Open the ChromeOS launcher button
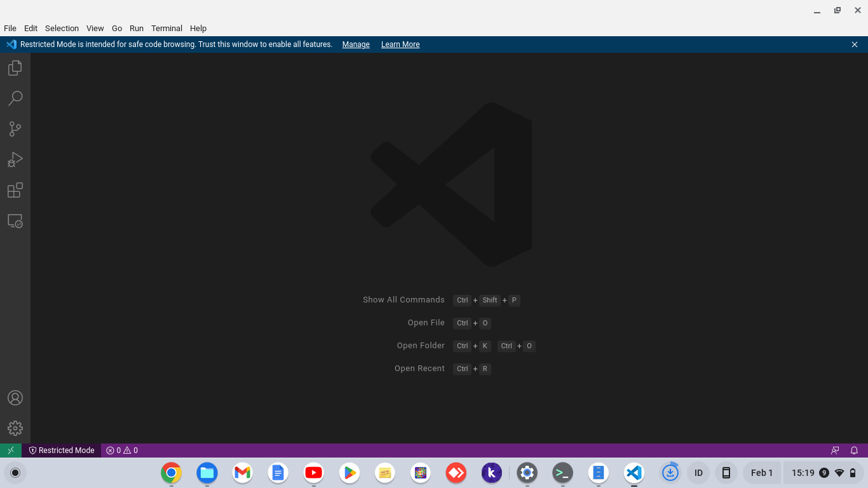The image size is (868, 488). point(15,473)
